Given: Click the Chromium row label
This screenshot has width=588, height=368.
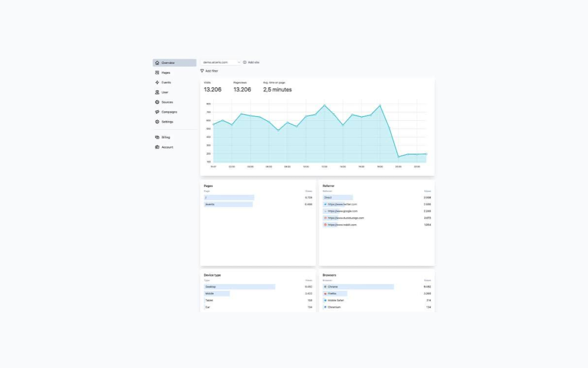Looking at the screenshot, I should coord(334,307).
